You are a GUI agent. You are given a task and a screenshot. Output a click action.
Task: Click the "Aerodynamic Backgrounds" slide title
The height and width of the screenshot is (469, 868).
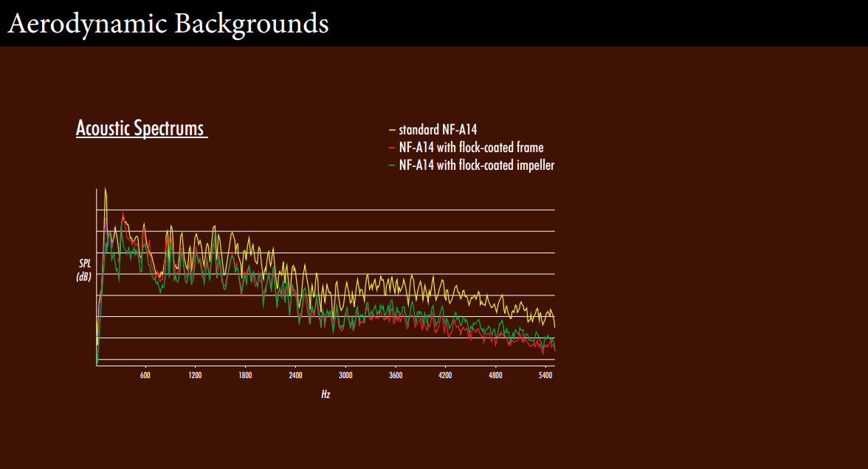click(x=168, y=24)
